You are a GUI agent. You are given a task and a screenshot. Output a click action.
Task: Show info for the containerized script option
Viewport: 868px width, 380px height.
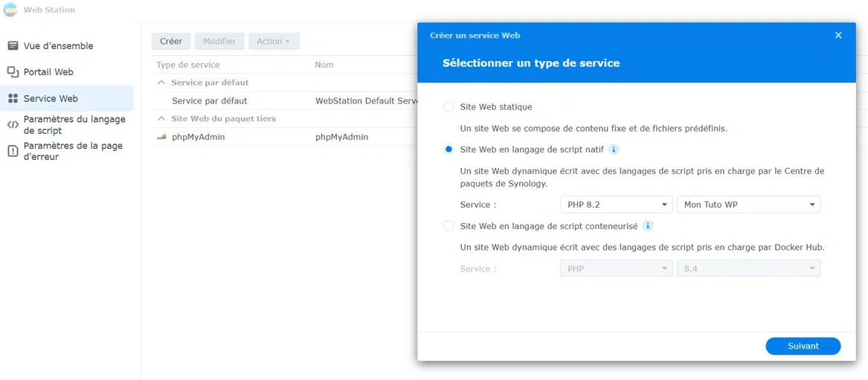(648, 225)
